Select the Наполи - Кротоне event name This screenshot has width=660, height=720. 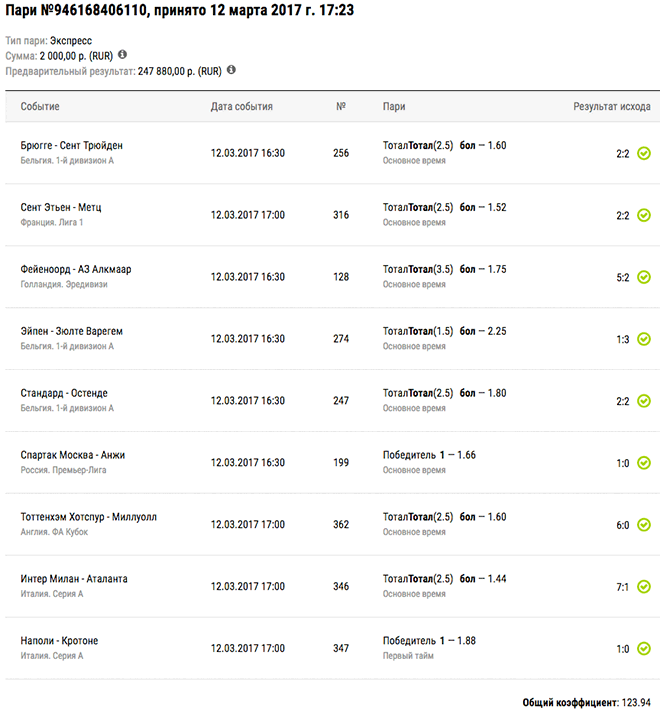[59, 641]
